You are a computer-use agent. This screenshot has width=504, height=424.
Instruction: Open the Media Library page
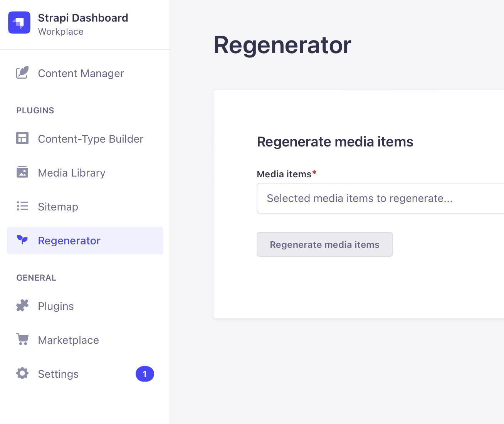point(72,173)
